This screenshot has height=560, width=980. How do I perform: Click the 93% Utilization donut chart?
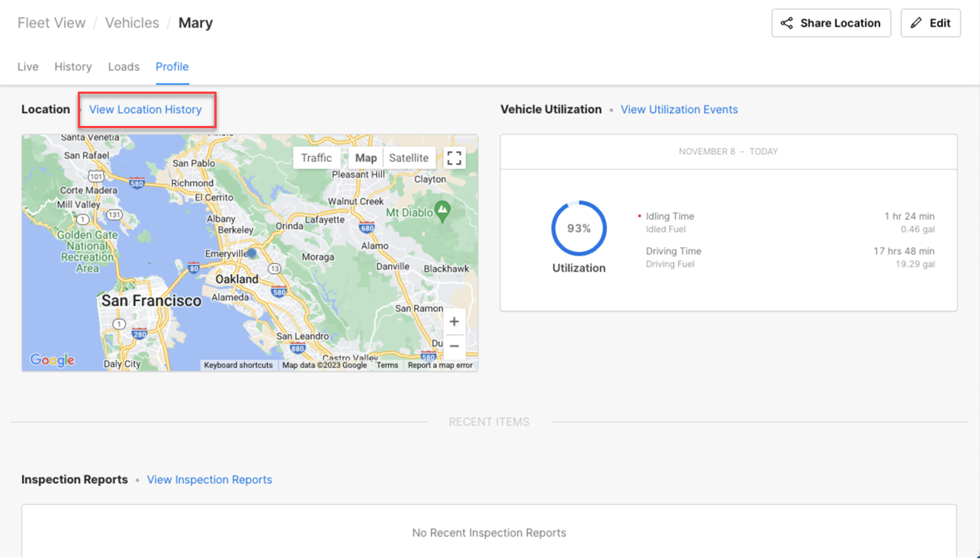[x=578, y=227]
